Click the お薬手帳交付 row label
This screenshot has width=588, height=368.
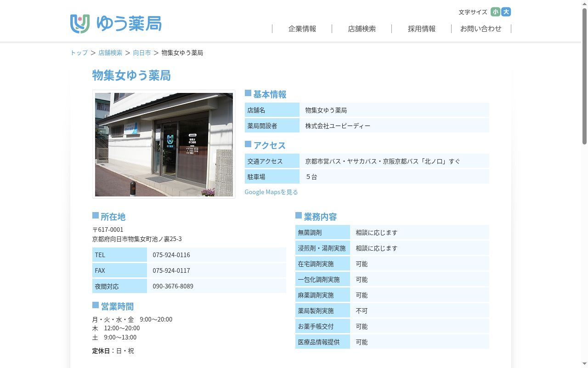(322, 327)
